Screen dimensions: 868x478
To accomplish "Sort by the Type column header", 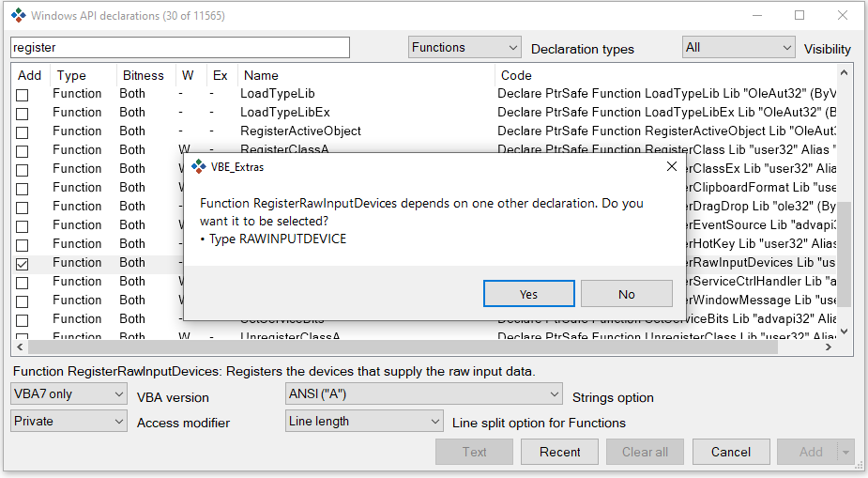I will click(84, 75).
